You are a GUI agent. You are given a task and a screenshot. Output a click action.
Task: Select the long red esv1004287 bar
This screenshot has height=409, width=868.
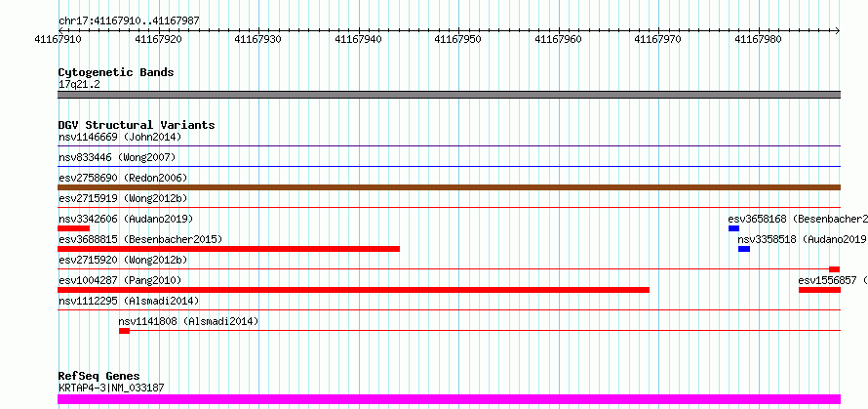click(353, 290)
